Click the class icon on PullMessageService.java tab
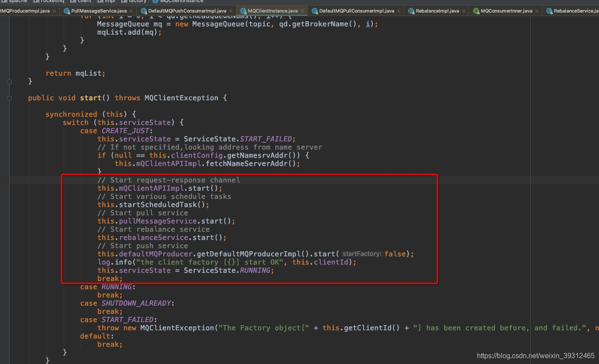The height and width of the screenshot is (364, 599). [67, 11]
